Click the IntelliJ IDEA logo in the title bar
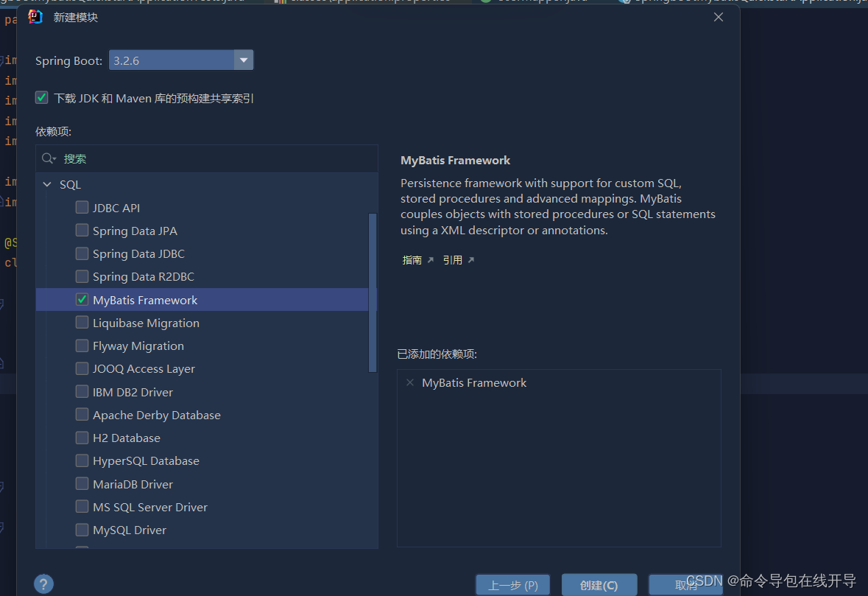868x596 pixels. [x=35, y=17]
